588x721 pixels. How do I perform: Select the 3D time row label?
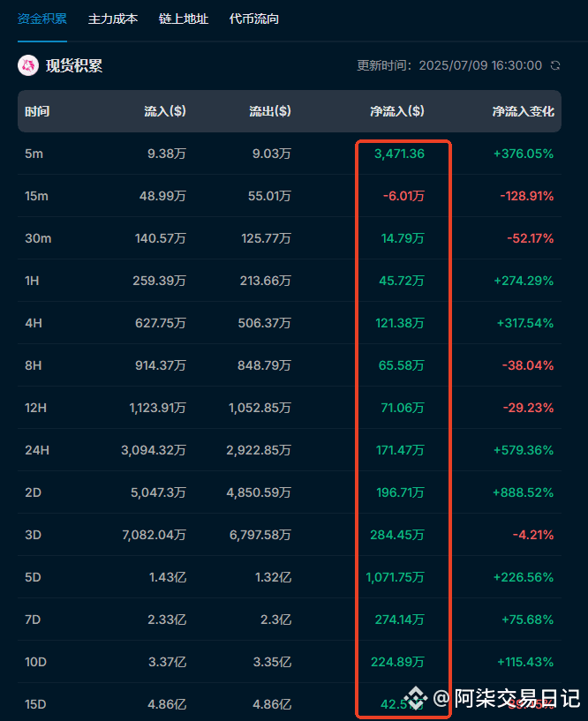[x=34, y=535]
